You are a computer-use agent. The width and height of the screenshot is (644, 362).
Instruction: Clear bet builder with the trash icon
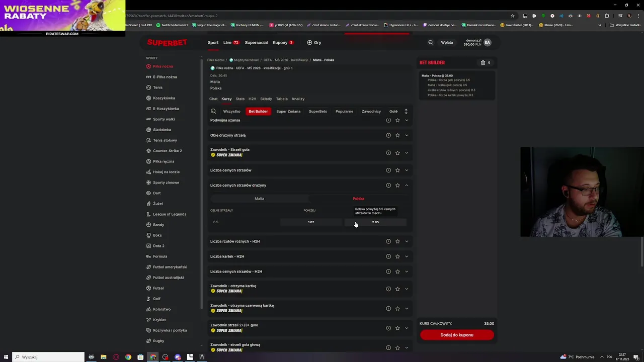pos(483,63)
